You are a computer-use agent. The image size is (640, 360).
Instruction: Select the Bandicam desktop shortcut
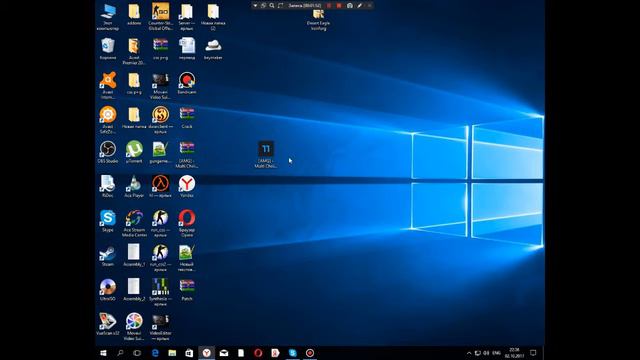pyautogui.click(x=187, y=83)
